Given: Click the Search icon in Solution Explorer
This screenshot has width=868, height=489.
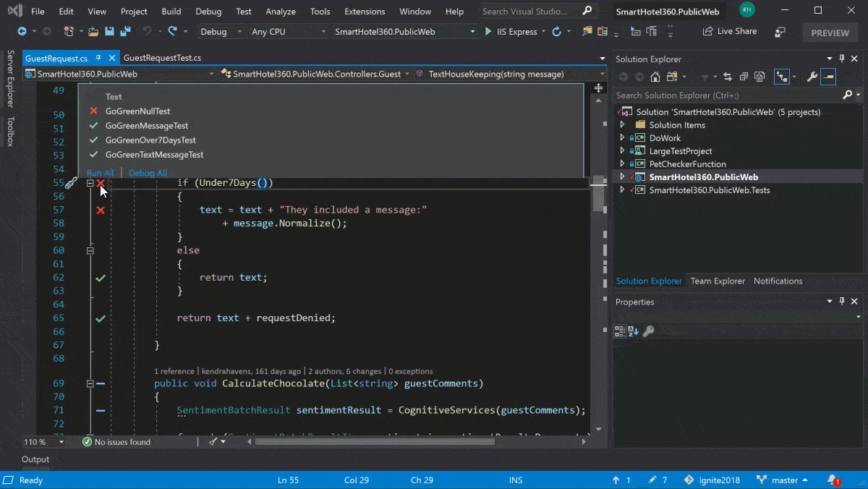Looking at the screenshot, I should (848, 94).
